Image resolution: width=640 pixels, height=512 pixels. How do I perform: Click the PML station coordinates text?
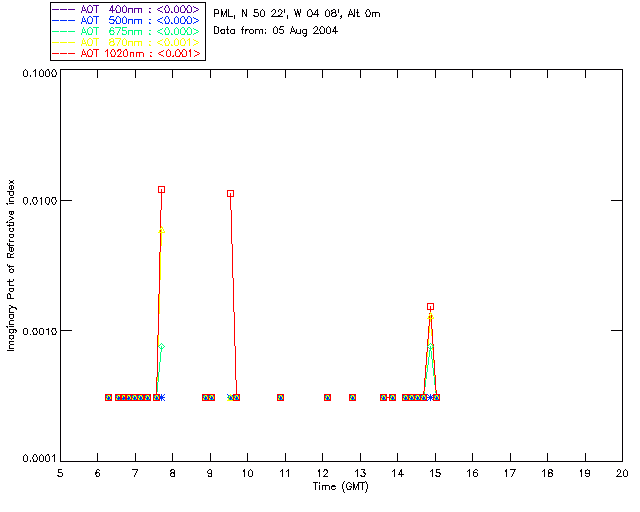click(x=297, y=14)
